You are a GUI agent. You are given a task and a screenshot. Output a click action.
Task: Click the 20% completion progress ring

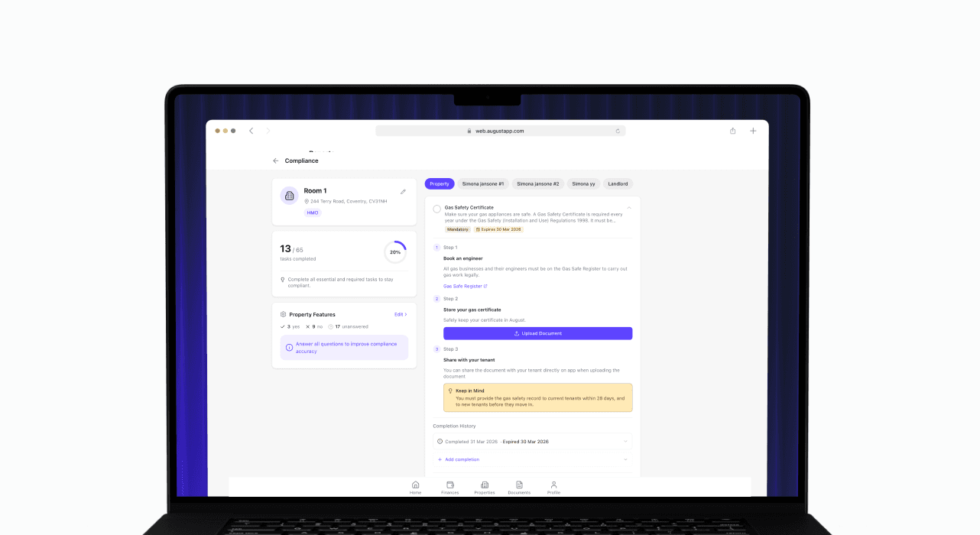[395, 251]
